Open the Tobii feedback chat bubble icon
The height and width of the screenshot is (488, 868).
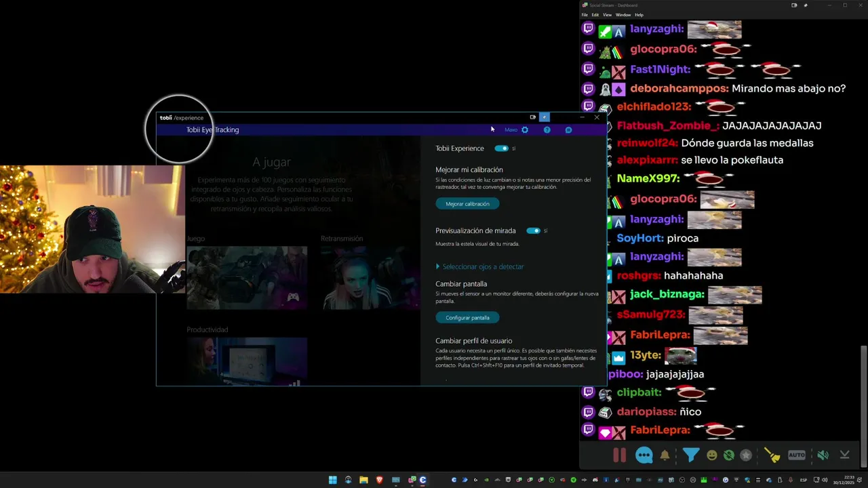(568, 130)
